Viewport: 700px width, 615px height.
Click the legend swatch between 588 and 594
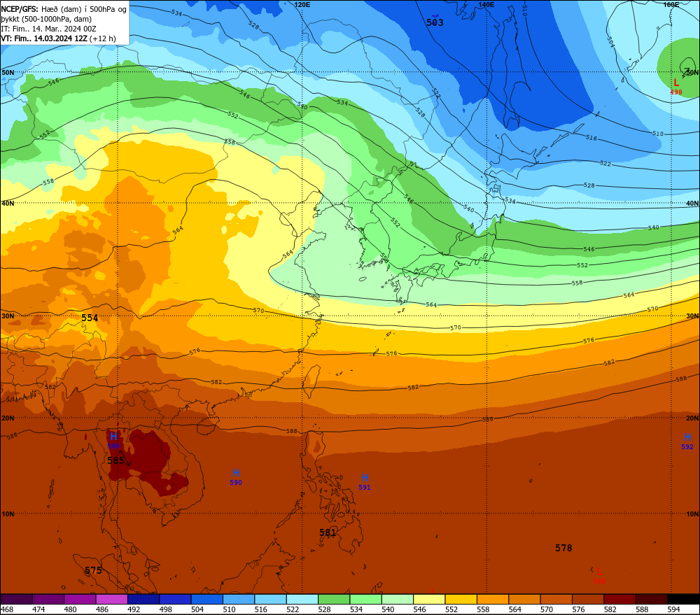coord(651,599)
